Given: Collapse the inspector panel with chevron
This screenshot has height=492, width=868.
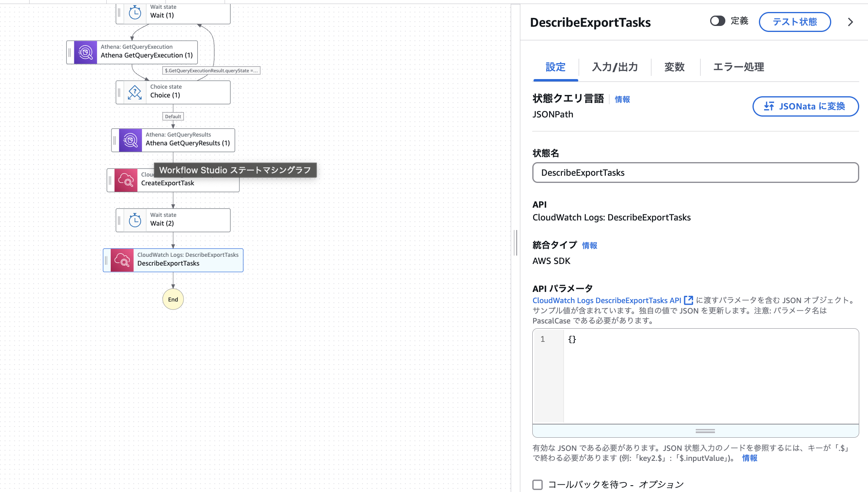Looking at the screenshot, I should [x=850, y=22].
